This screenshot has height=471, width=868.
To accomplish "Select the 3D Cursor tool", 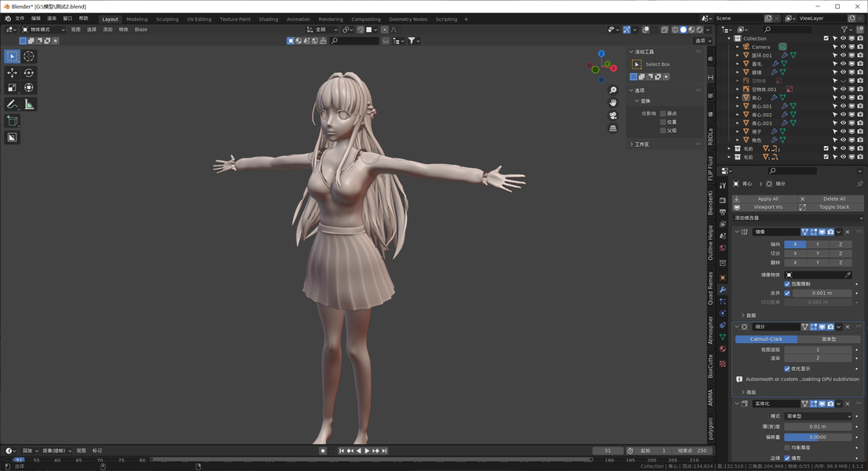I will pyautogui.click(x=29, y=56).
